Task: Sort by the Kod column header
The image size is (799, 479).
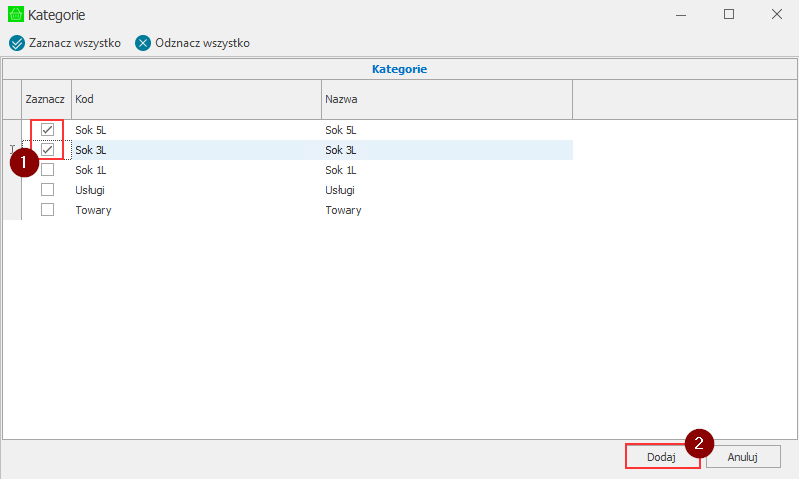Action: 196,100
